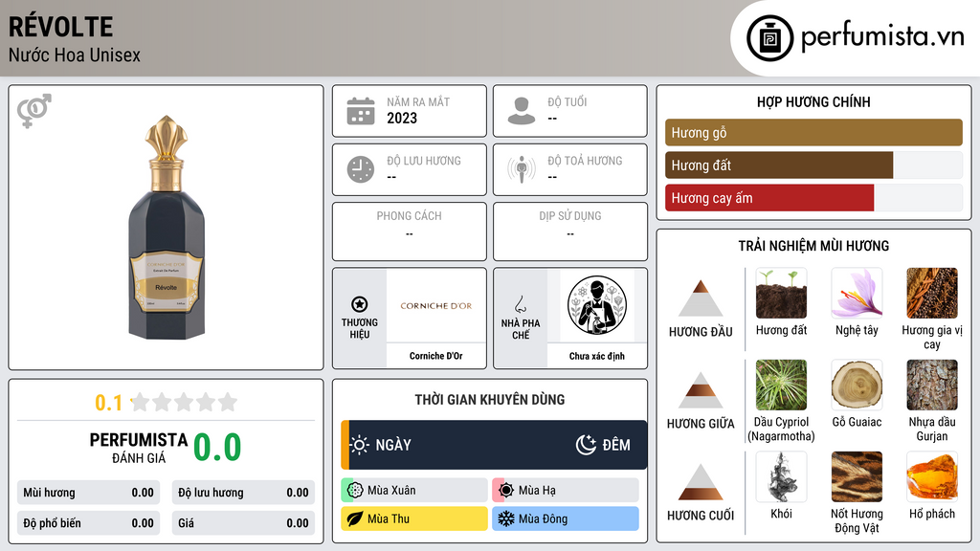980x551 pixels.
Task: Click the sun icon next to Ngày
Action: [359, 445]
